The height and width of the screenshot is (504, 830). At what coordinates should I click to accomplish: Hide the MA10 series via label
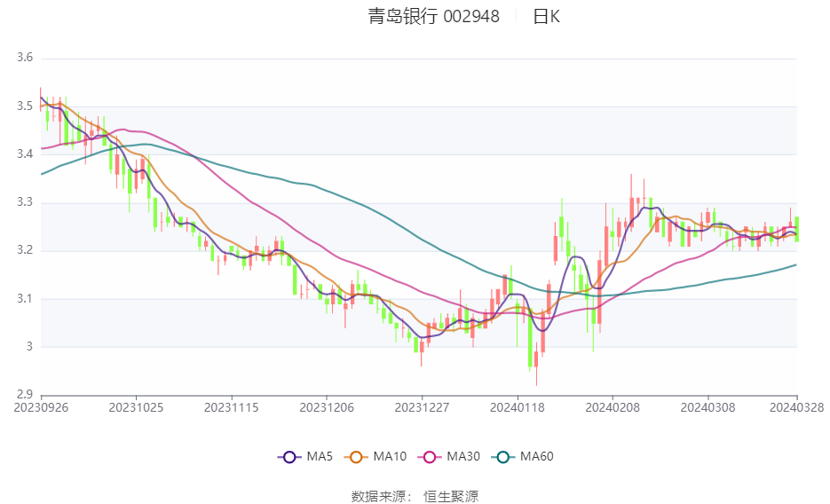coord(390,456)
